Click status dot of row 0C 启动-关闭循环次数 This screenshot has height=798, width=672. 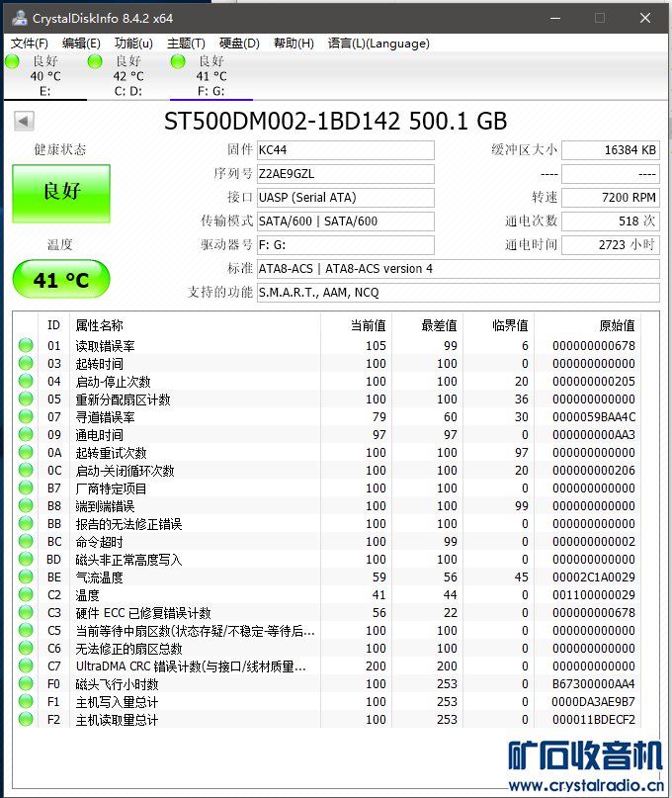point(26,471)
